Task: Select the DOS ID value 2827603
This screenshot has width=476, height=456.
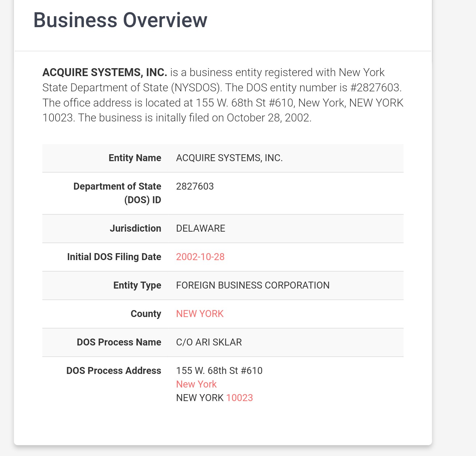Action: pyautogui.click(x=195, y=186)
